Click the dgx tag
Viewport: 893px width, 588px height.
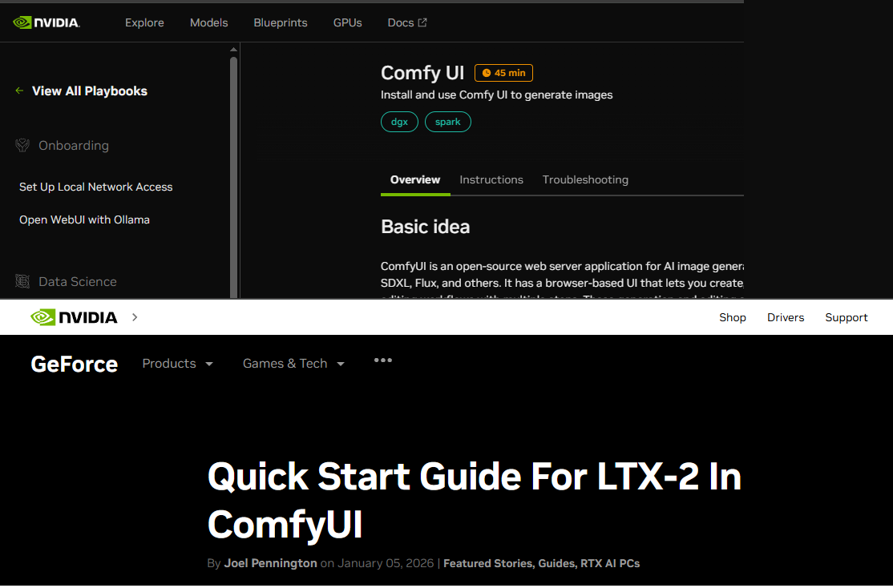pyautogui.click(x=399, y=122)
